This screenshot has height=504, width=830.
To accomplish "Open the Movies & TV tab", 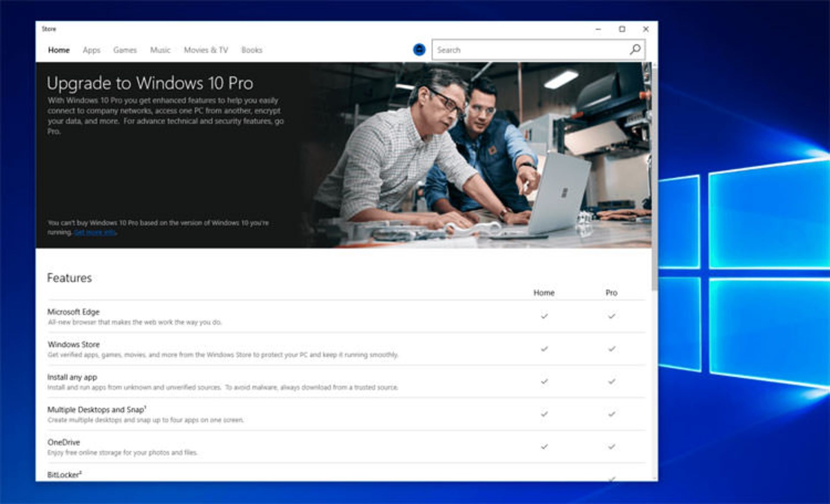I will [x=206, y=50].
